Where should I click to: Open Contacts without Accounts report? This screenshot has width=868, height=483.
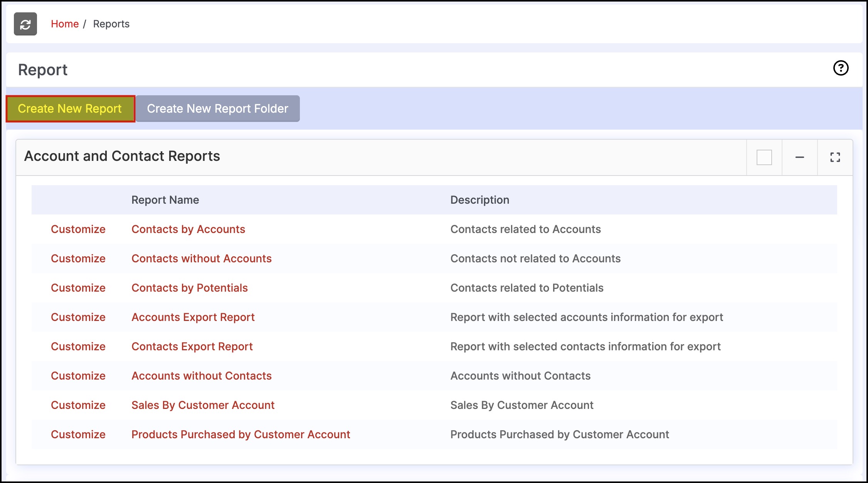(202, 258)
